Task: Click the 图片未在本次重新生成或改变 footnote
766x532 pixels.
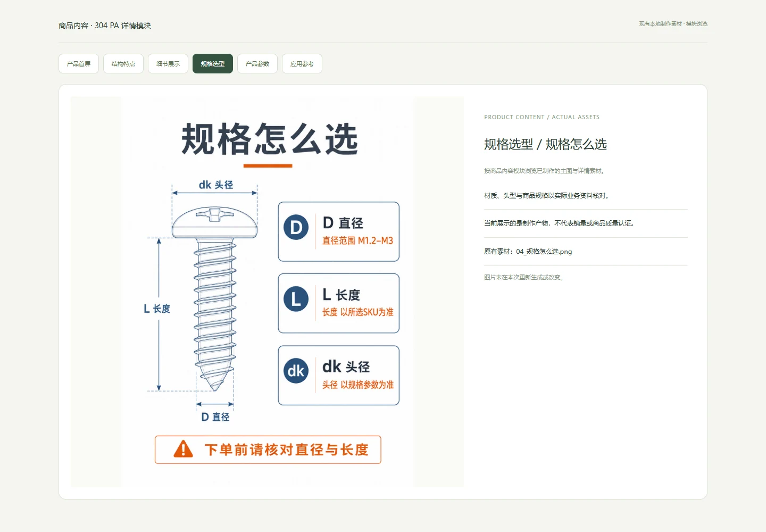Action: point(524,277)
